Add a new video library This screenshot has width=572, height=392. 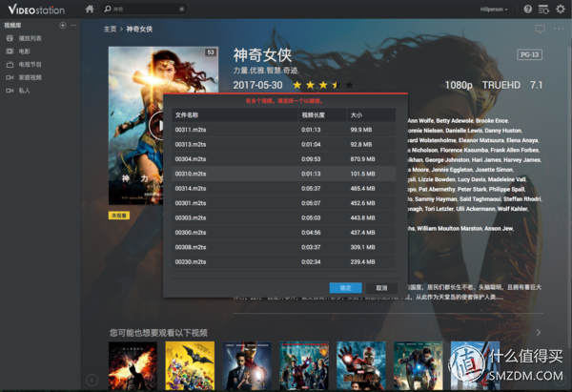[63, 25]
